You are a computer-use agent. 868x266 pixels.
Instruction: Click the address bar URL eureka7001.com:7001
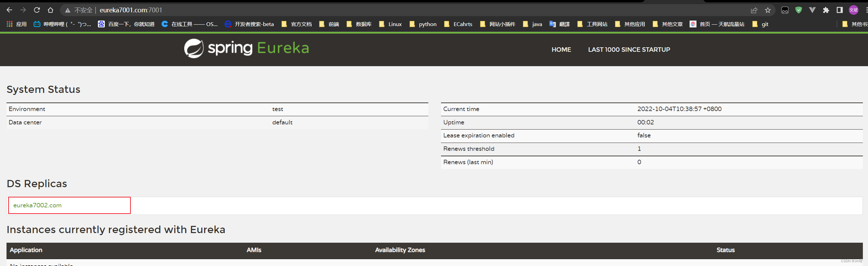point(131,10)
